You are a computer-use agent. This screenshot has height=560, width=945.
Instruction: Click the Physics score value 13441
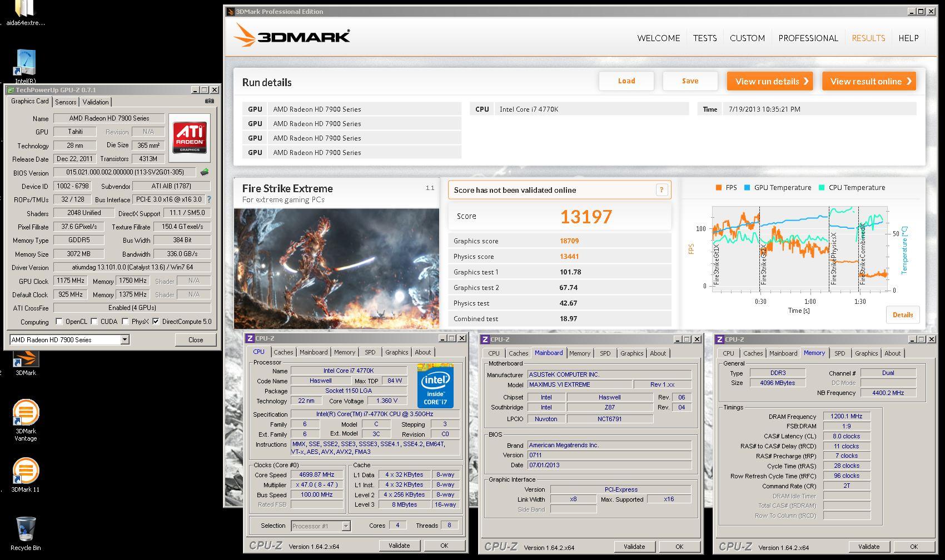pos(569,257)
